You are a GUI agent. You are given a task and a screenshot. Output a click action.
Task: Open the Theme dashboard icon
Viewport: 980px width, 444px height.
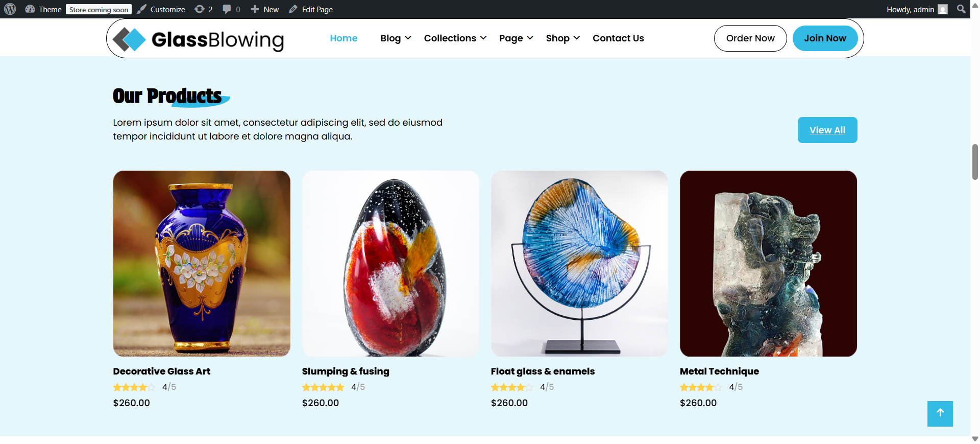click(30, 9)
